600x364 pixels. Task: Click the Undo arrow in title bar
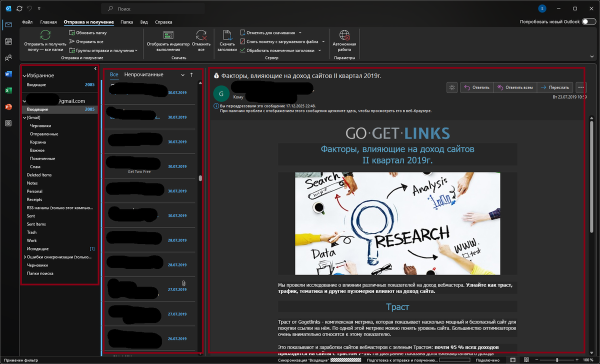[x=29, y=9]
